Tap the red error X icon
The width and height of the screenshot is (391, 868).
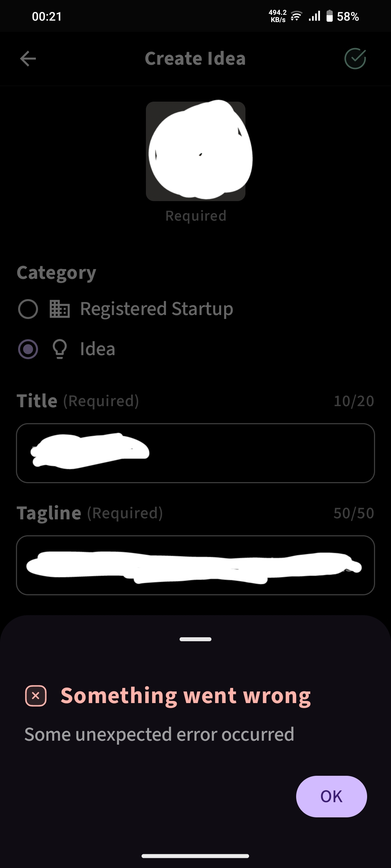coord(36,695)
